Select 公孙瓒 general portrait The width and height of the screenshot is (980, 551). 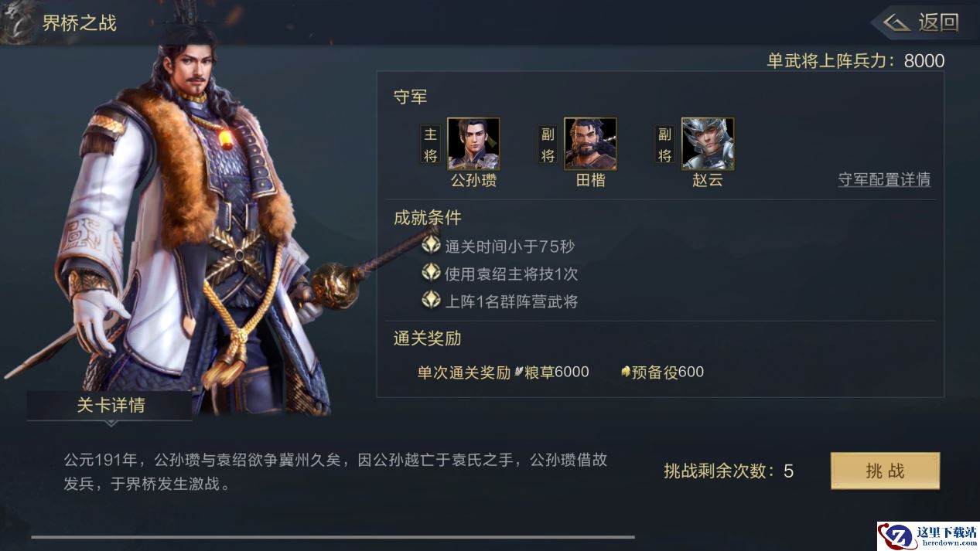(x=473, y=144)
